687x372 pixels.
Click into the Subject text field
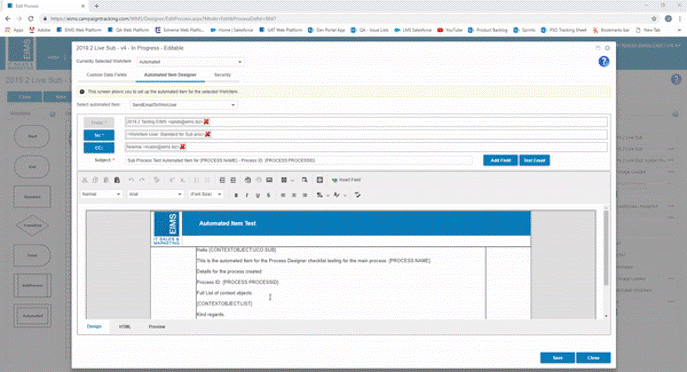(299, 160)
